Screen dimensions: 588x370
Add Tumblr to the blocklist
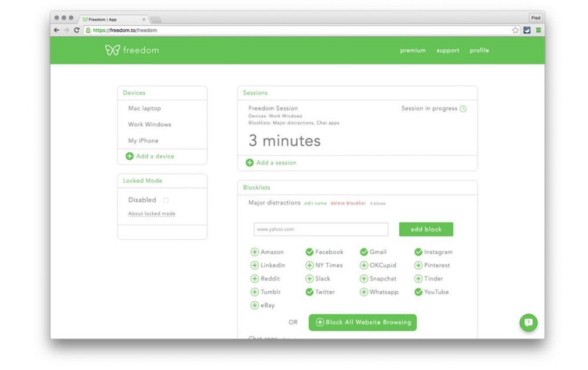255,292
